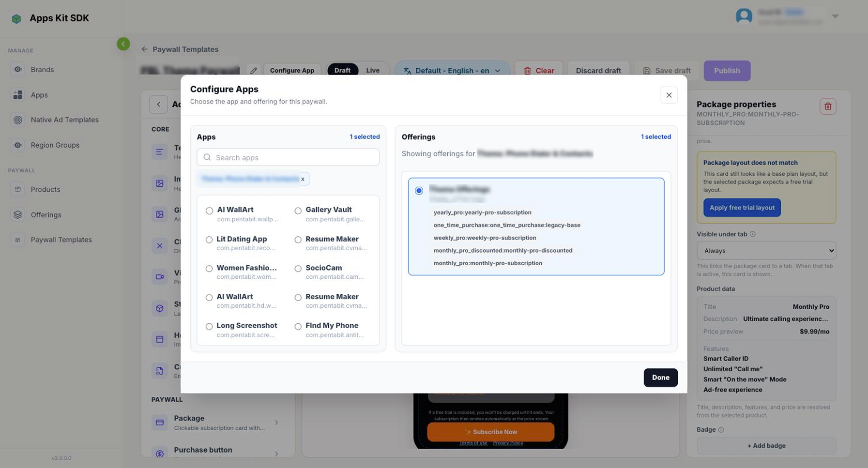Click the panel back chevron button
This screenshot has height=468, width=868.
click(158, 104)
